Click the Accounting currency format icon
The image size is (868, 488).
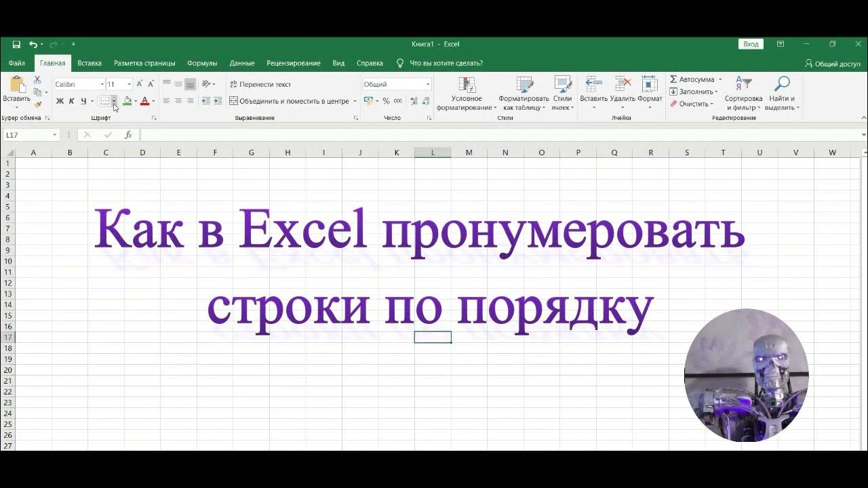point(368,101)
